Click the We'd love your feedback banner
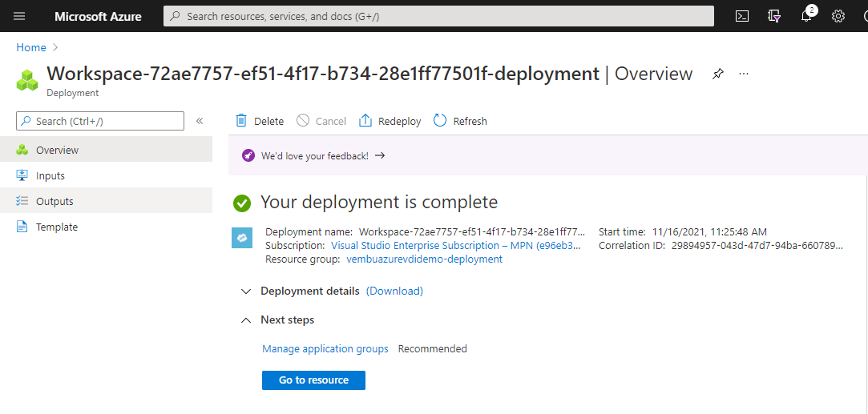Screen dimensions: 868x414 pyautogui.click(x=548, y=155)
